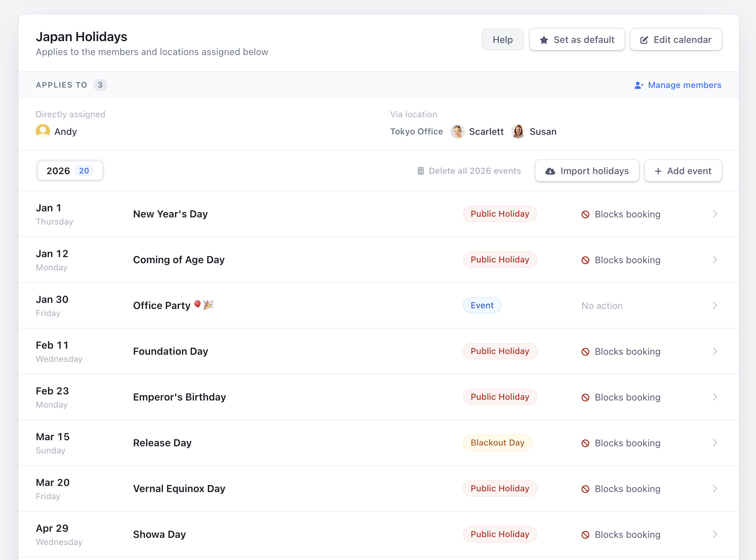Click Scarlett's avatar photo

click(457, 131)
